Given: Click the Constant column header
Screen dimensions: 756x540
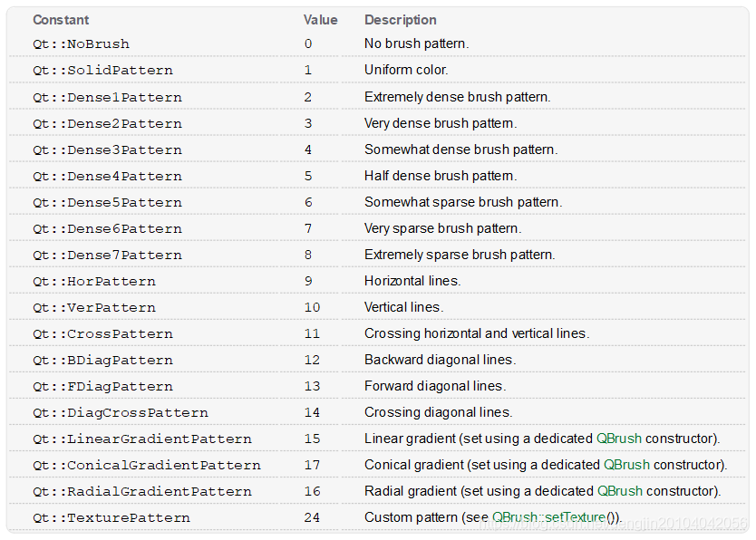Looking at the screenshot, I should click(61, 20).
